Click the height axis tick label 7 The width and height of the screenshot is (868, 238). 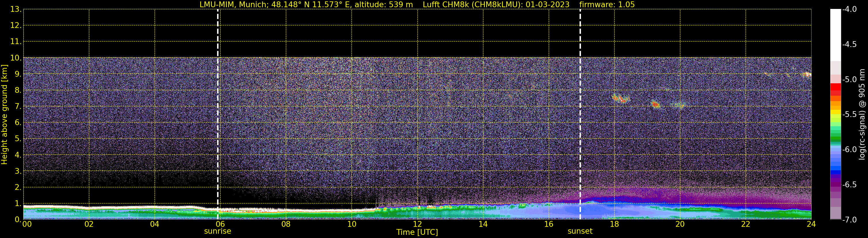coord(18,107)
